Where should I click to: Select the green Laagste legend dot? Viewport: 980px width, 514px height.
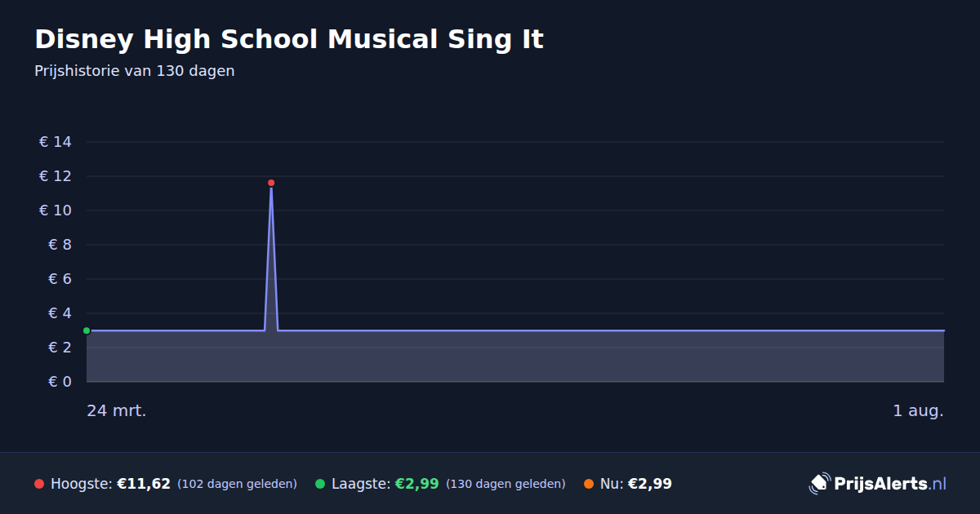pos(320,484)
